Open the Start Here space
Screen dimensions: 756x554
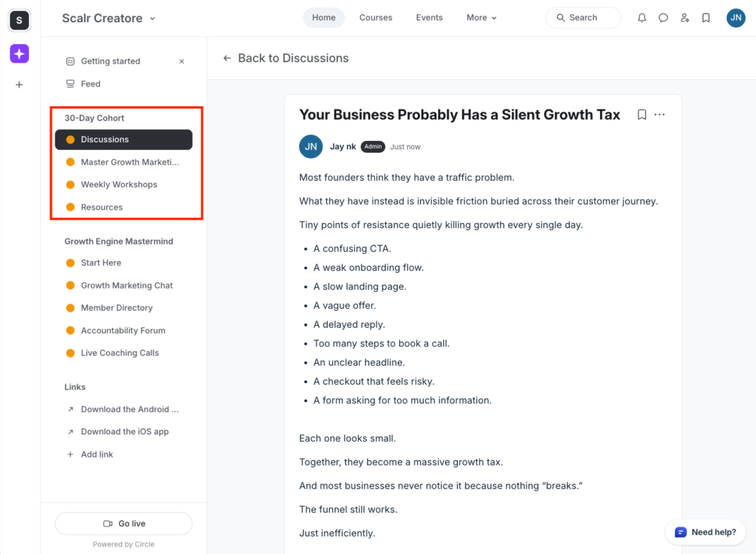pyautogui.click(x=123, y=263)
